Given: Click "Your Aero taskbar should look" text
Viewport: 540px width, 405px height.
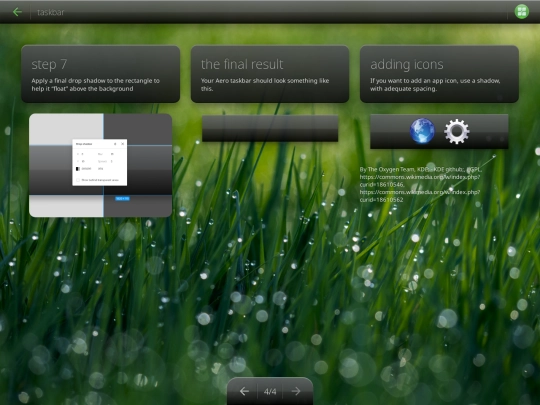Looking at the screenshot, I should tap(265, 85).
